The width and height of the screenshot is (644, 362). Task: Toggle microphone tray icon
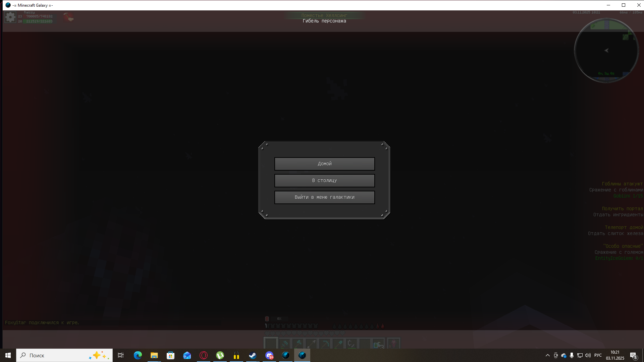[x=572, y=355]
